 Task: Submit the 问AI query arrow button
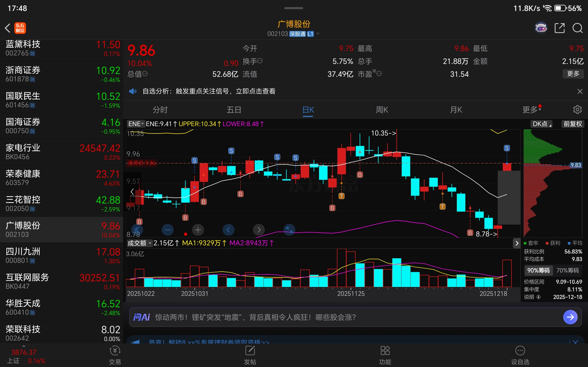point(570,317)
